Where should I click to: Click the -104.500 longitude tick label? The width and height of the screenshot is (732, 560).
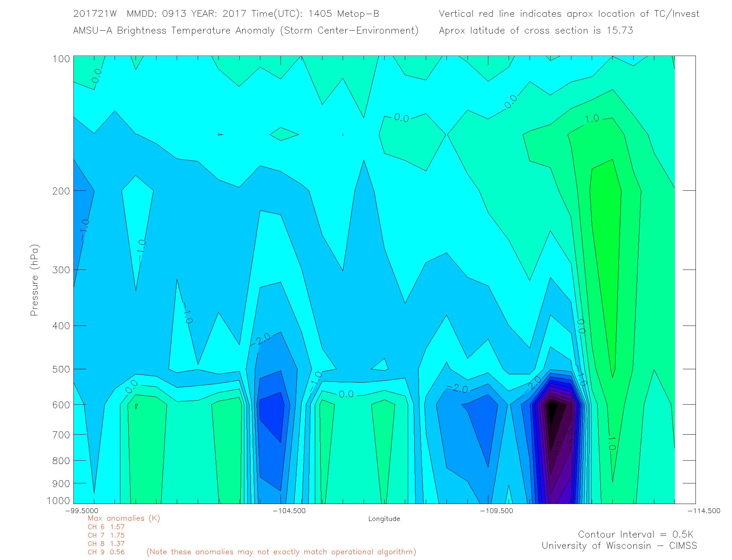[289, 511]
